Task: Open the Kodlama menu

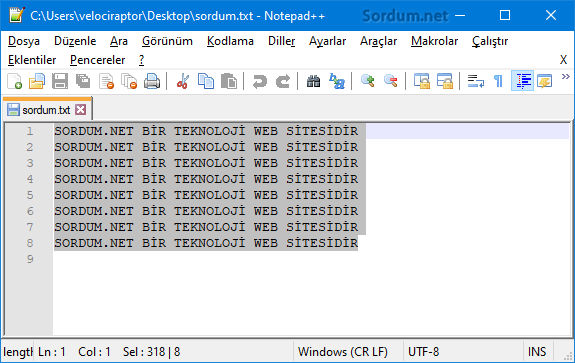Action: 230,41
